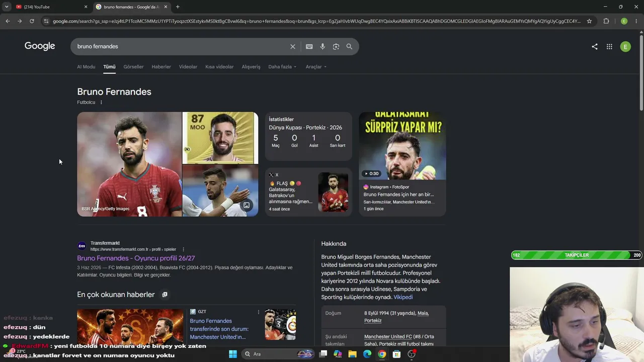Open the Chrome profile button in the toolbar
Viewport: 644px width, 362px height.
[624, 21]
